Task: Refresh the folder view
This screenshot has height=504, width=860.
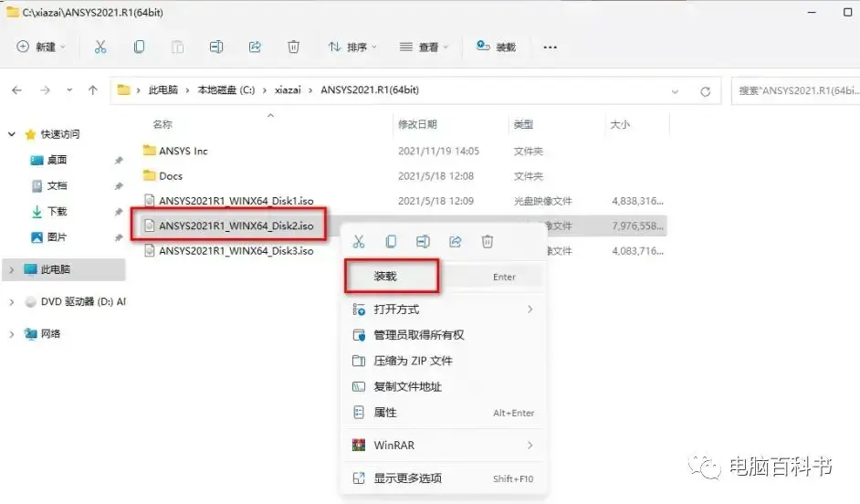Action: [706, 91]
